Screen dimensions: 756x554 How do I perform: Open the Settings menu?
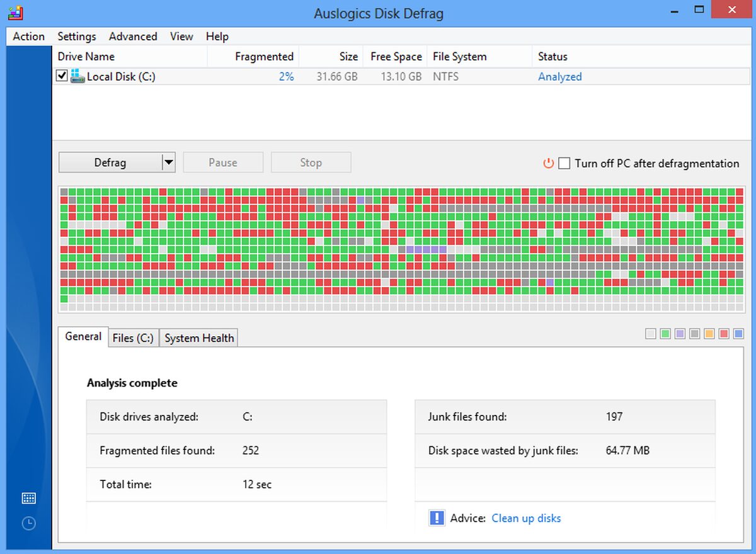tap(77, 37)
